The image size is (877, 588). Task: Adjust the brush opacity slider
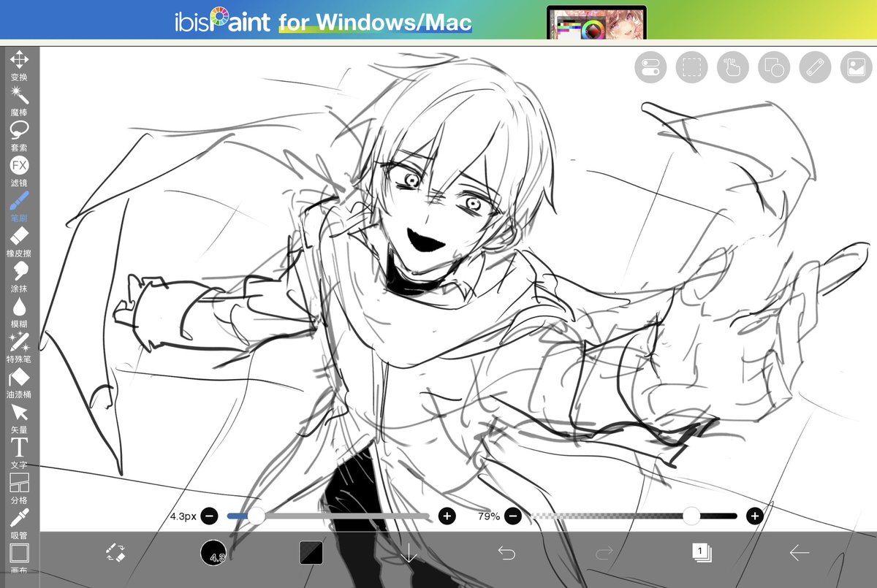634,516
